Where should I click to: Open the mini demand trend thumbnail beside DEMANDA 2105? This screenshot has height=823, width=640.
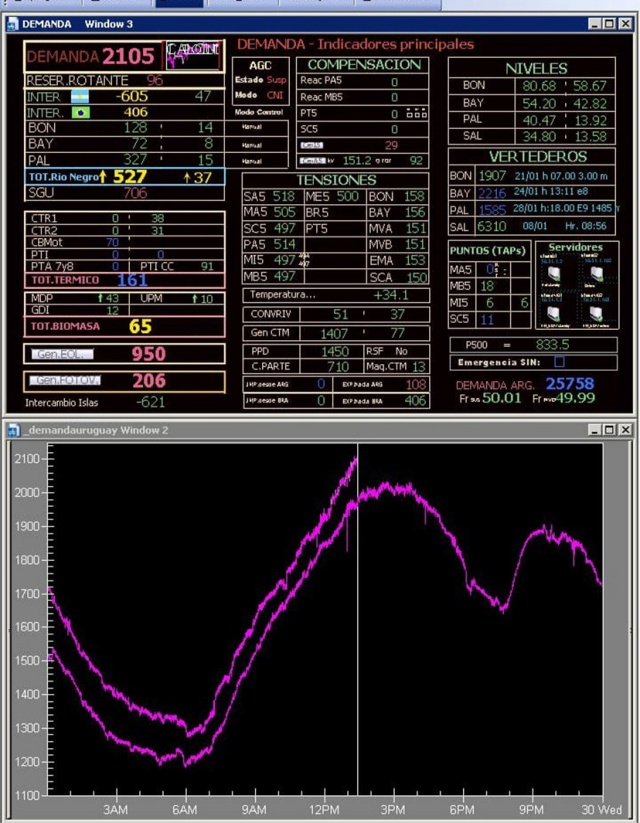pyautogui.click(x=193, y=56)
